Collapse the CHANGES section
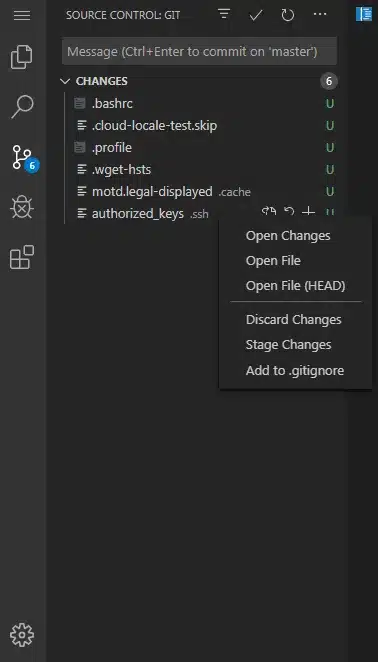The height and width of the screenshot is (662, 378). click(65, 81)
